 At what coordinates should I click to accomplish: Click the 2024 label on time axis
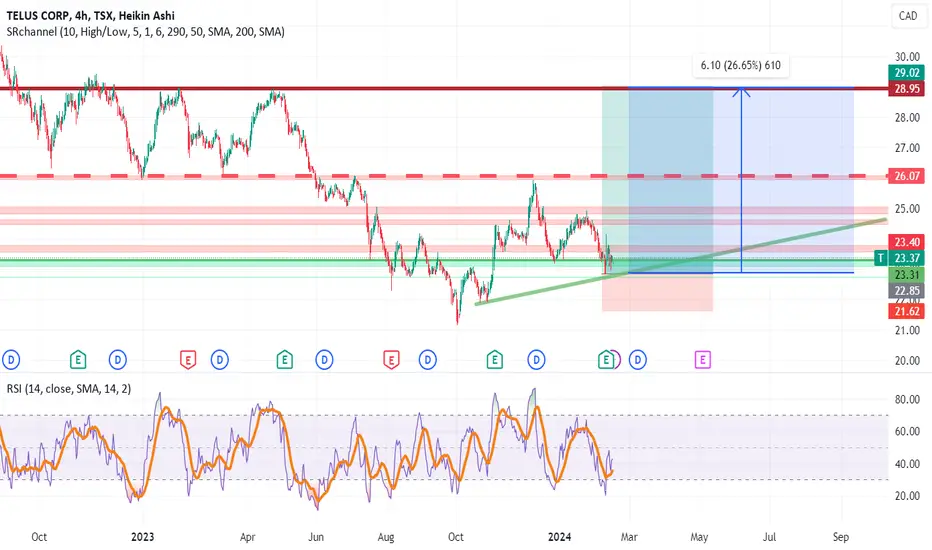[559, 537]
